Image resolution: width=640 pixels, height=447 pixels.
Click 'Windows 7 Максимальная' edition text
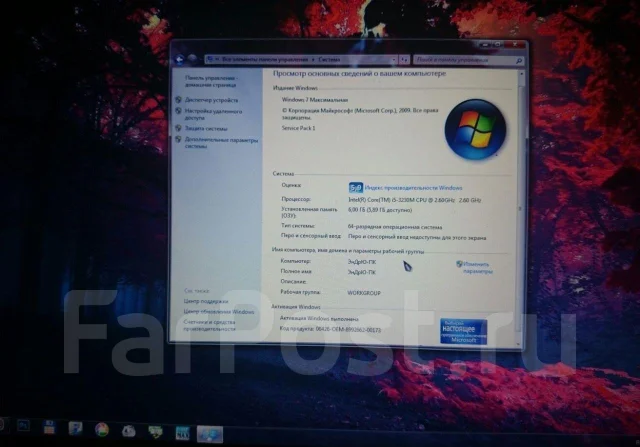click(315, 100)
